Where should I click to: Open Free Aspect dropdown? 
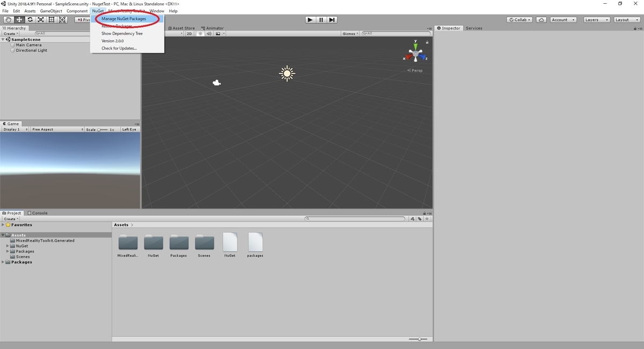pyautogui.click(x=57, y=129)
